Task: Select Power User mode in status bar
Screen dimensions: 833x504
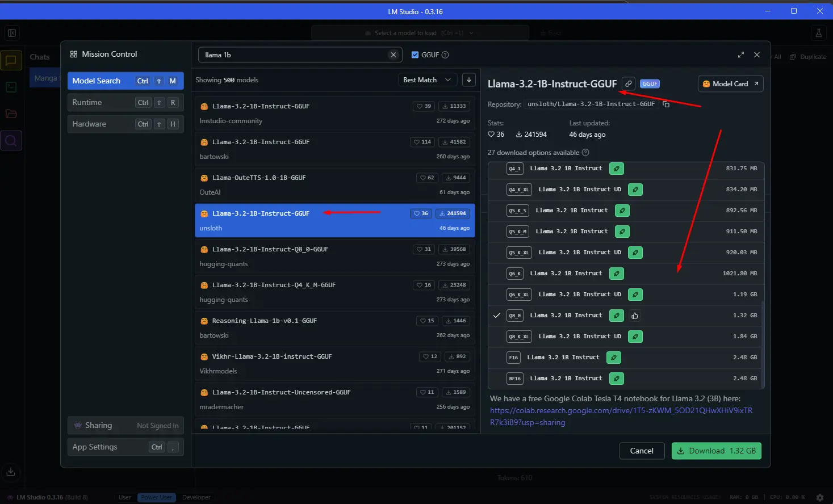Action: 156,497
